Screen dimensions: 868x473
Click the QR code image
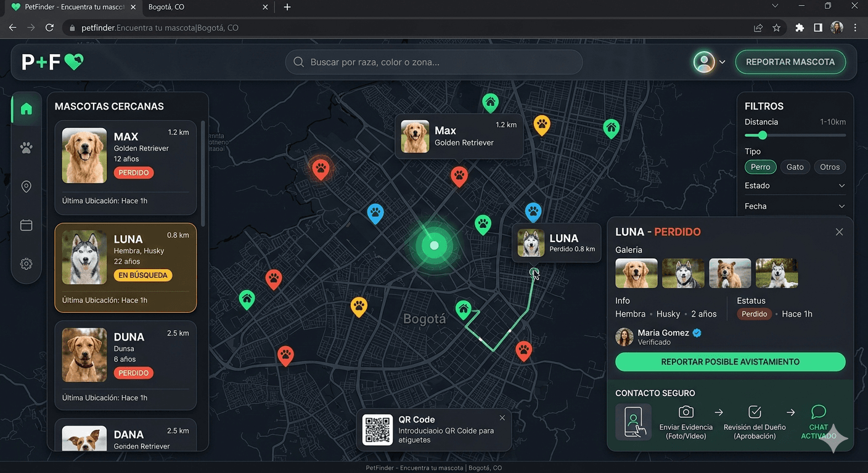(377, 429)
